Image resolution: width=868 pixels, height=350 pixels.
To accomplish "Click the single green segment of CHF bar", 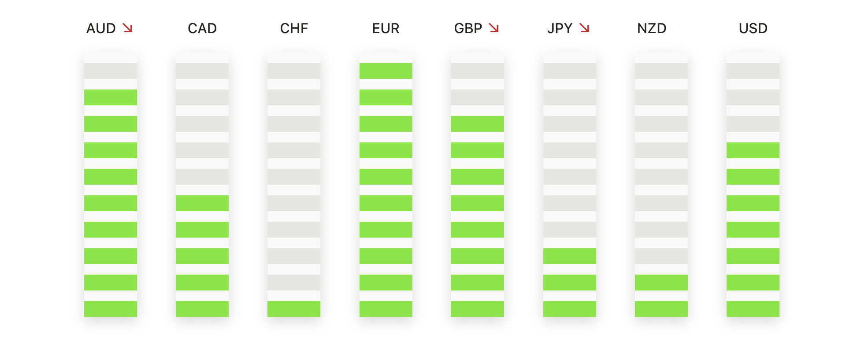I will click(294, 309).
